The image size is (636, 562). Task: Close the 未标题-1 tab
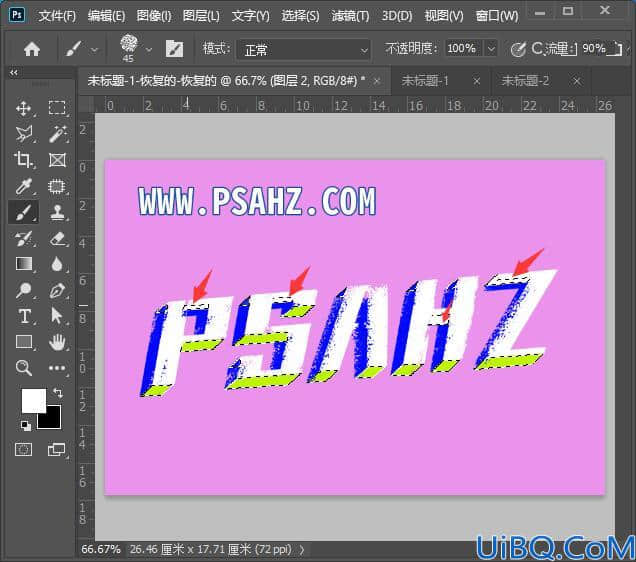coord(477,82)
